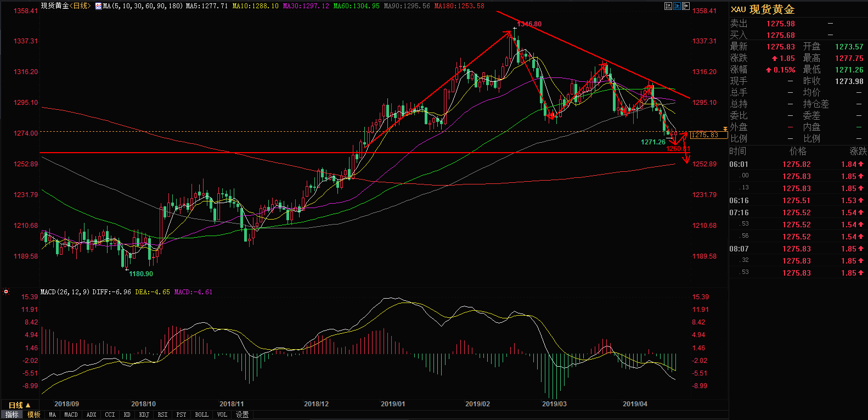Click the 08:07 tick row
Image resolution: width=868 pixels, height=420 pixels.
coord(798,249)
